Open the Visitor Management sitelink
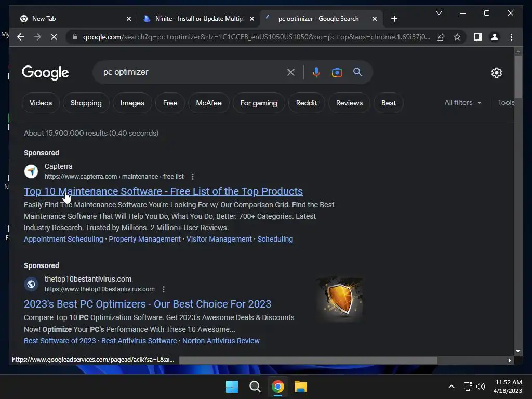Screen dimensions: 532x399 (x=219, y=239)
